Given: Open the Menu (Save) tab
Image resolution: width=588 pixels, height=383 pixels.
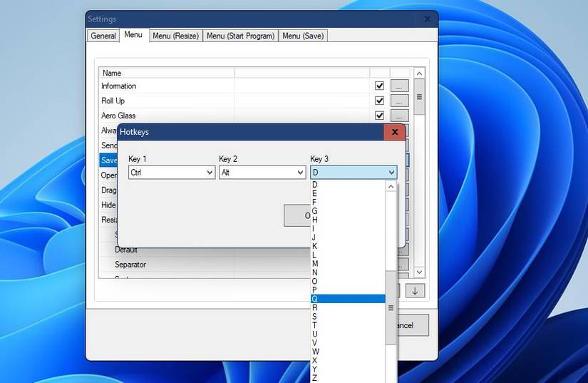Looking at the screenshot, I should (x=303, y=36).
